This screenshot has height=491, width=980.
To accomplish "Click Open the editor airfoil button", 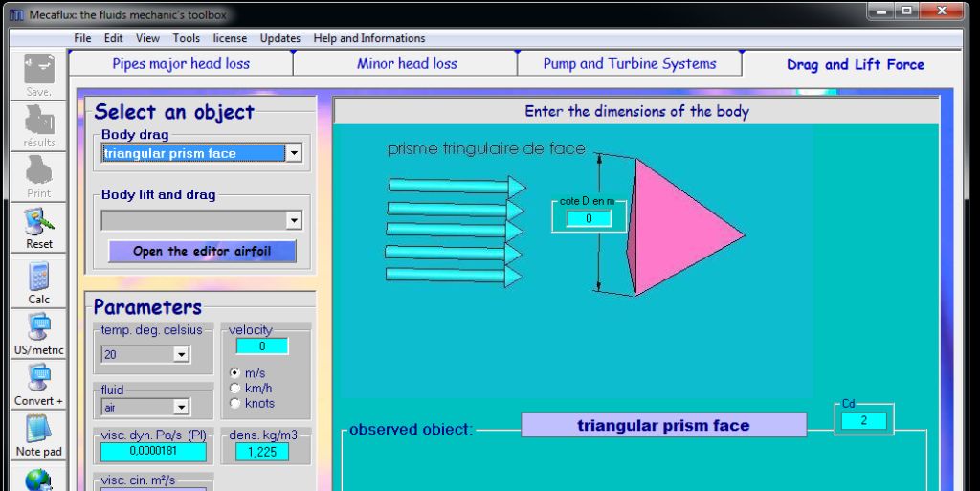I will [x=202, y=251].
